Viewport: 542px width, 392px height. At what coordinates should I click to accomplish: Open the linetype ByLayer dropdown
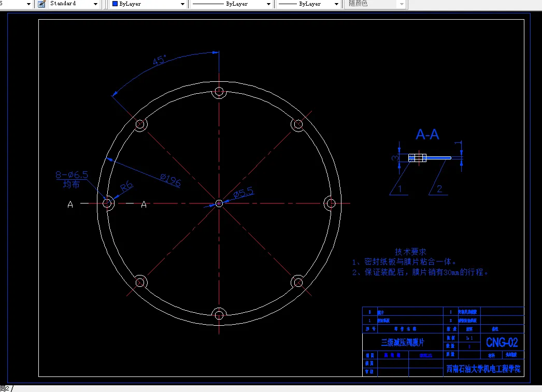point(268,4)
